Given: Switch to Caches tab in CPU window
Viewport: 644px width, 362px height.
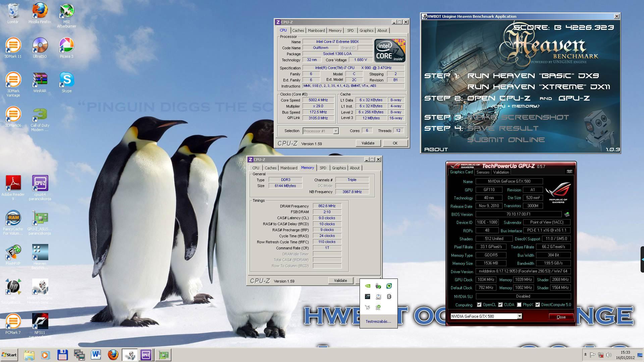Looking at the screenshot, I should tap(298, 31).
